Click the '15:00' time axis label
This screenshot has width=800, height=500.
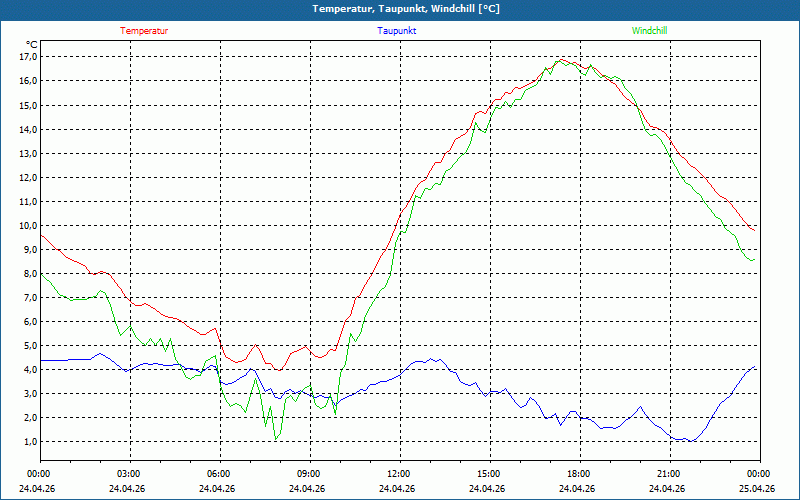(x=488, y=474)
